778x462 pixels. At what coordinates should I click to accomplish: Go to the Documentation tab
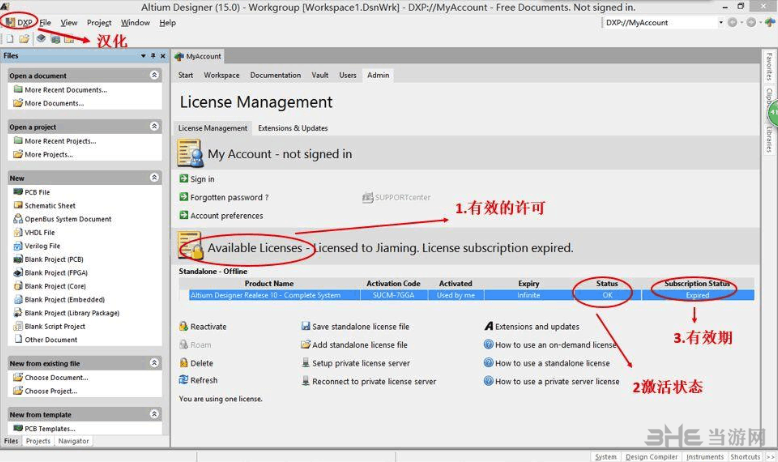pos(275,75)
